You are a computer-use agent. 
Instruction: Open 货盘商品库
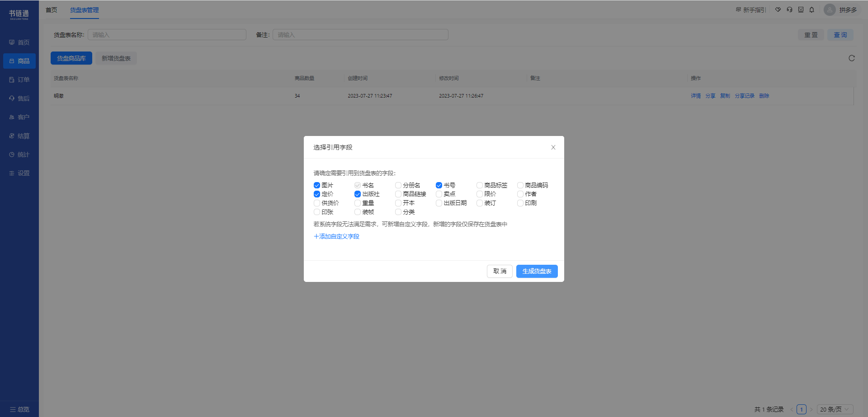pos(71,58)
